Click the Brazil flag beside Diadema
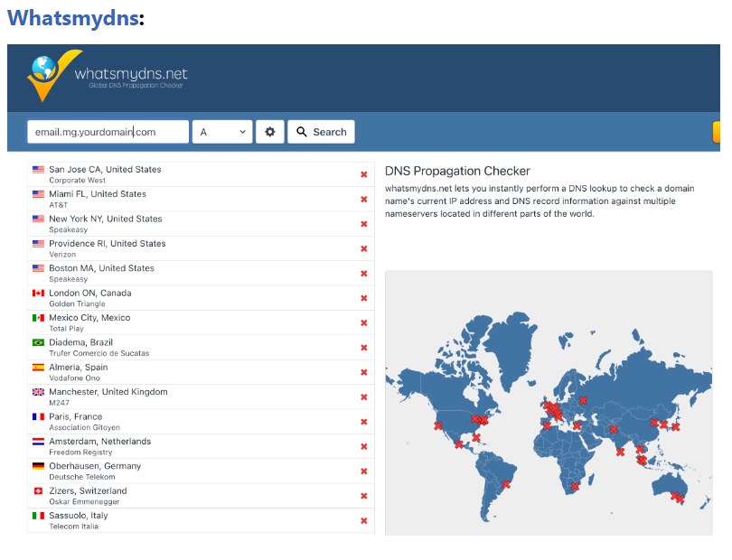The height and width of the screenshot is (560, 732). [38, 343]
